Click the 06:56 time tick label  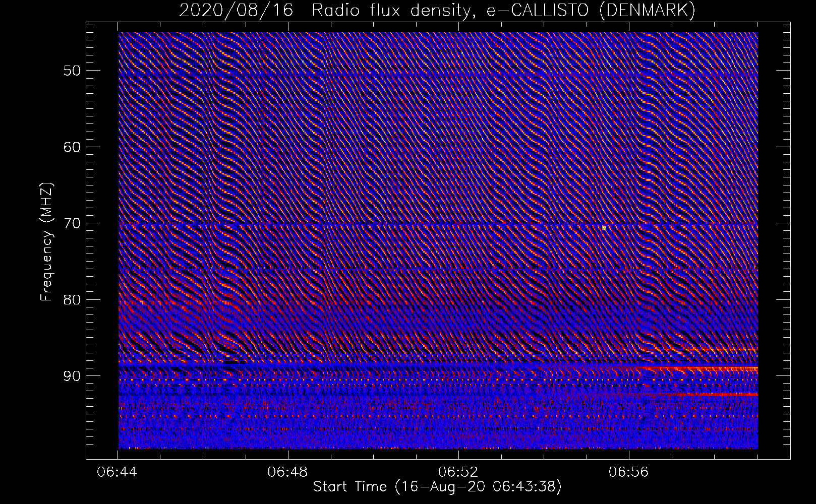[x=628, y=472]
